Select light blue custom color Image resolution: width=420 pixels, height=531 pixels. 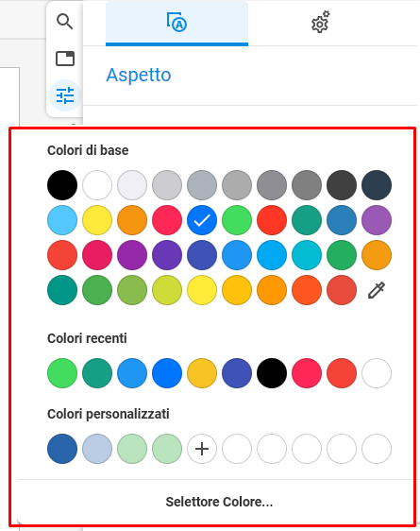point(97,449)
